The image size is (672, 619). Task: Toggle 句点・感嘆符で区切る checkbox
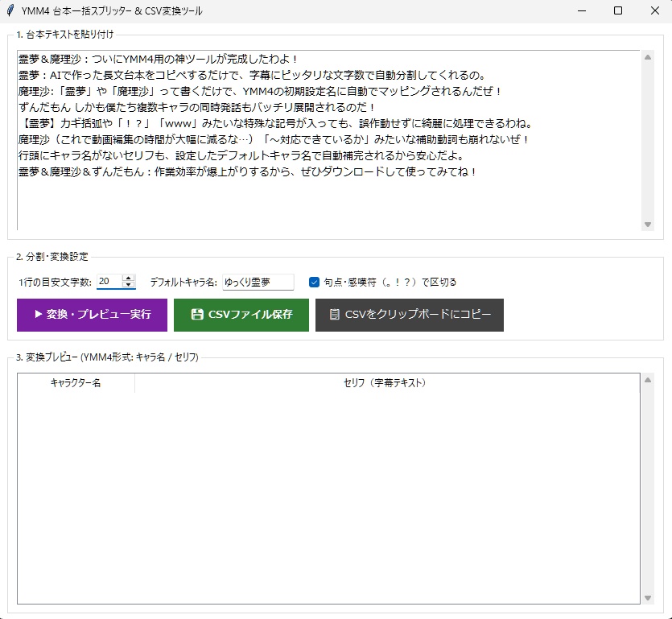[314, 282]
